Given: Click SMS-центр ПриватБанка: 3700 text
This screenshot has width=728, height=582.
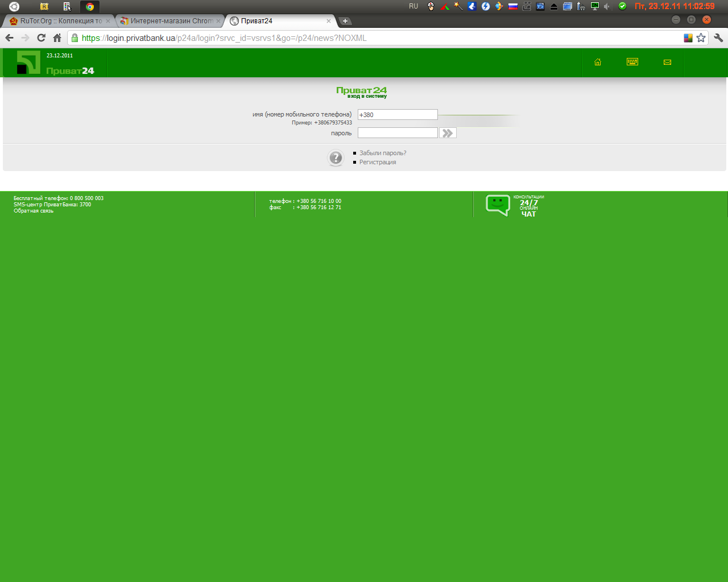Looking at the screenshot, I should point(52,205).
